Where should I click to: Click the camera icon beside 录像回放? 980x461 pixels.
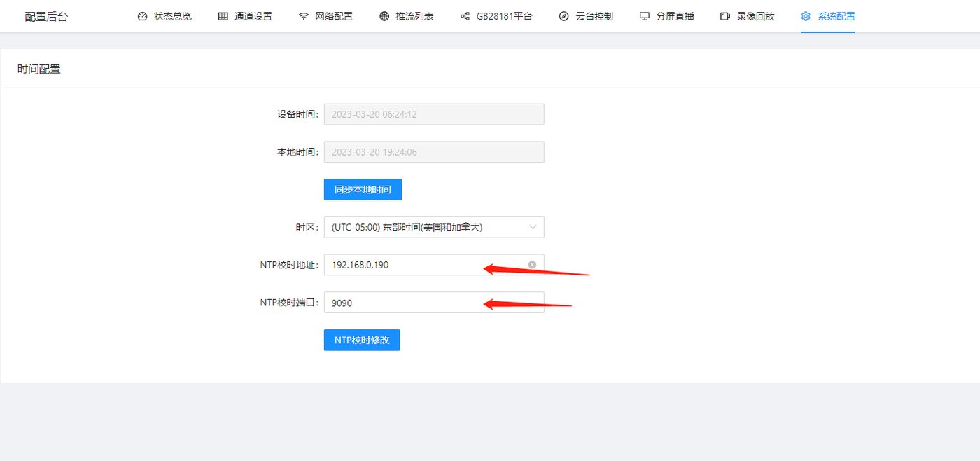pos(725,16)
